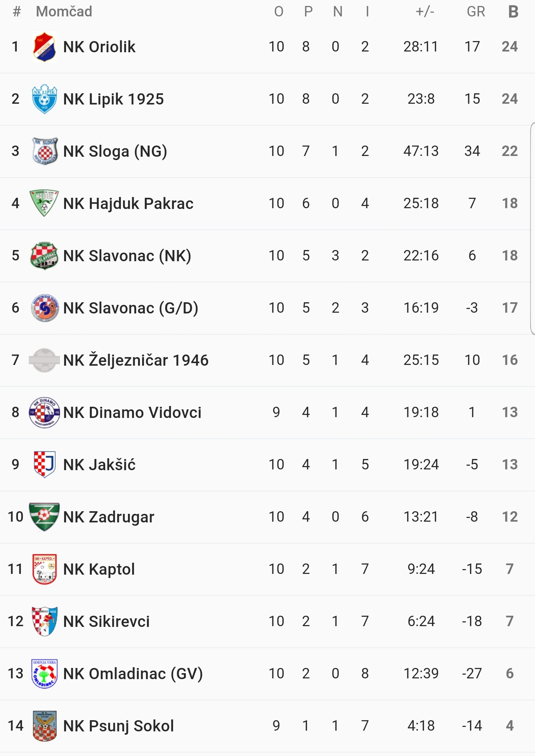Screen dimensions: 535x756
Task: Click the Momčad column header
Action: coord(64,12)
